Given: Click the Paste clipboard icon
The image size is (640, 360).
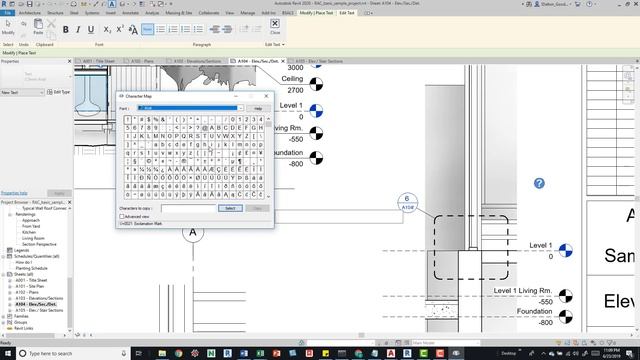Looking at the screenshot, I should pyautogui.click(x=38, y=27).
